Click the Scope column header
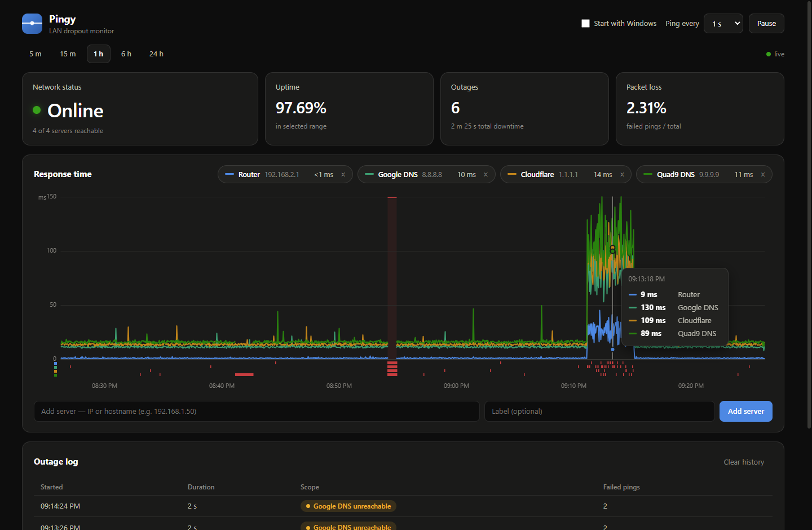 [x=310, y=487]
